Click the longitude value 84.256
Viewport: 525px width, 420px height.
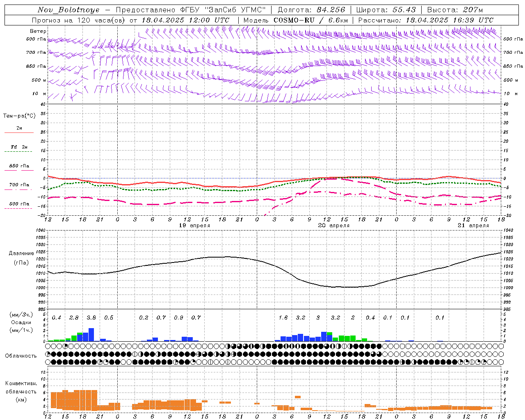point(331,10)
